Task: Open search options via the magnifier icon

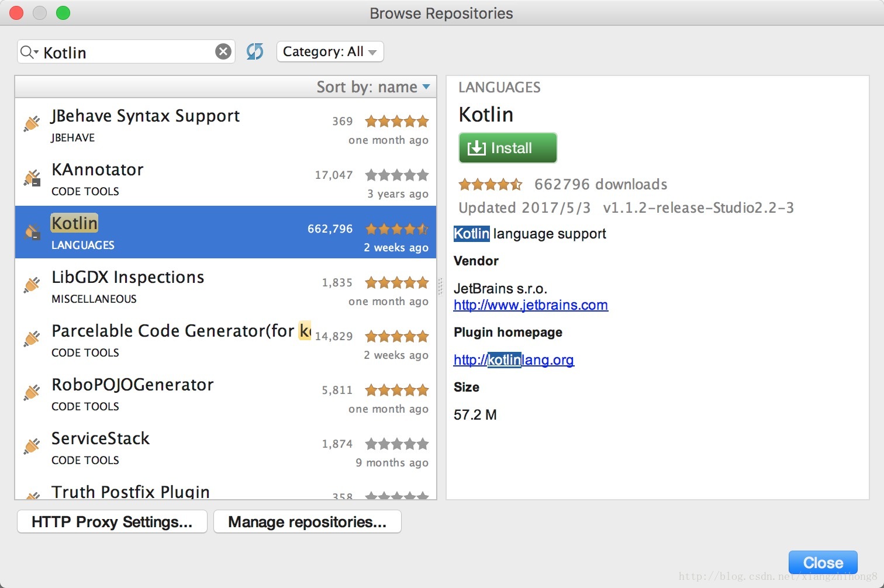Action: [x=29, y=53]
